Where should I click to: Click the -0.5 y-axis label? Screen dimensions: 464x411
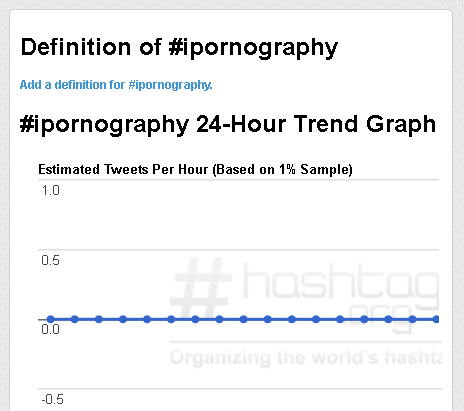tap(52, 399)
